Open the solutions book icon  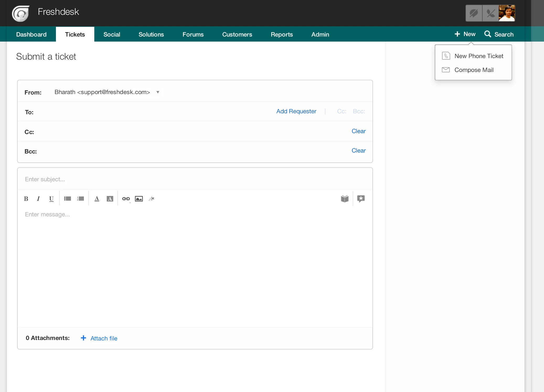click(x=345, y=199)
